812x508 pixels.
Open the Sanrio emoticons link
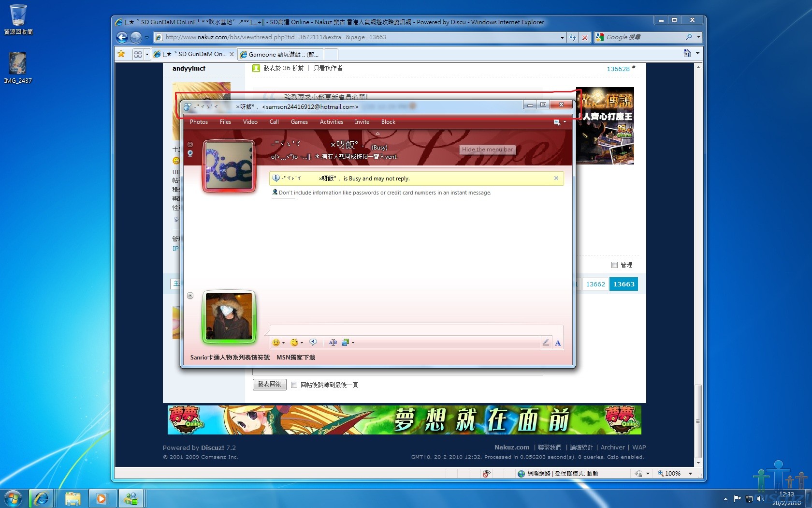[x=230, y=358]
